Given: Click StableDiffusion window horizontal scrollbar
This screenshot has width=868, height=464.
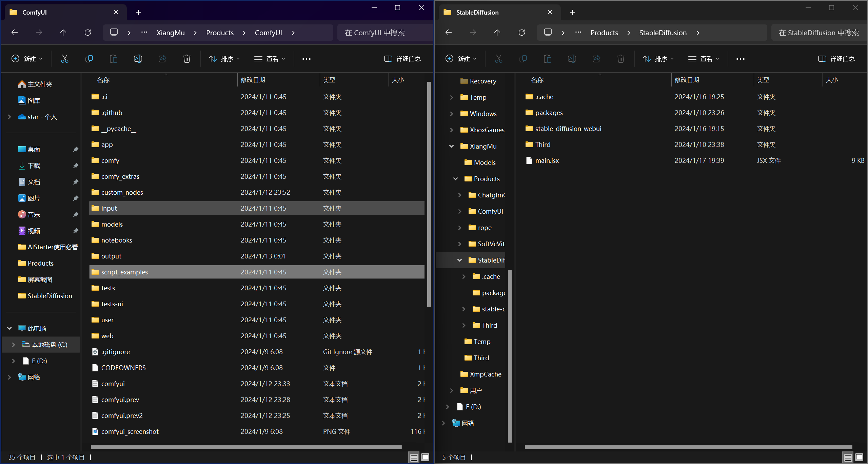Looking at the screenshot, I should (688, 447).
